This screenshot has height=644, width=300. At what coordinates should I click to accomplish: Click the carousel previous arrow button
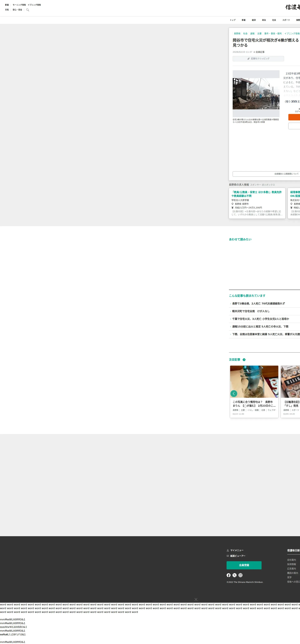[x=234, y=394]
